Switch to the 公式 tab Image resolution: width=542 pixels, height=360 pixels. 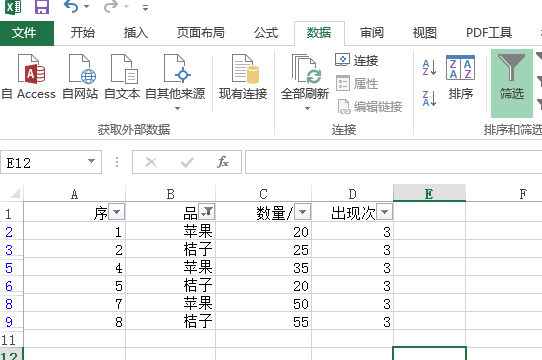click(265, 33)
